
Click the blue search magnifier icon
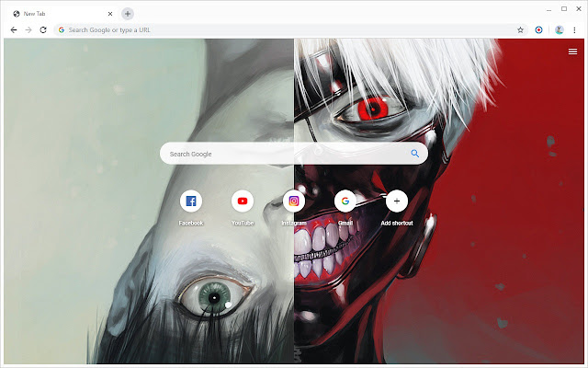[x=414, y=154]
